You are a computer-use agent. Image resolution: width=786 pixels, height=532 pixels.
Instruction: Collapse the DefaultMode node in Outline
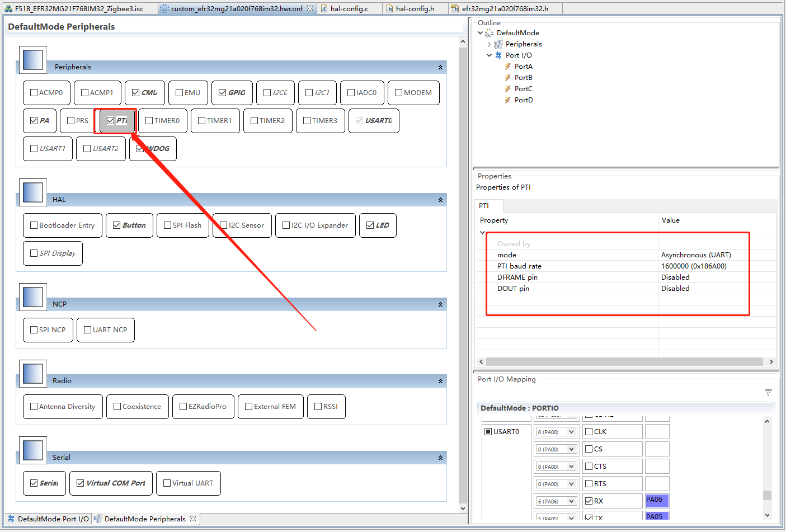tap(481, 33)
